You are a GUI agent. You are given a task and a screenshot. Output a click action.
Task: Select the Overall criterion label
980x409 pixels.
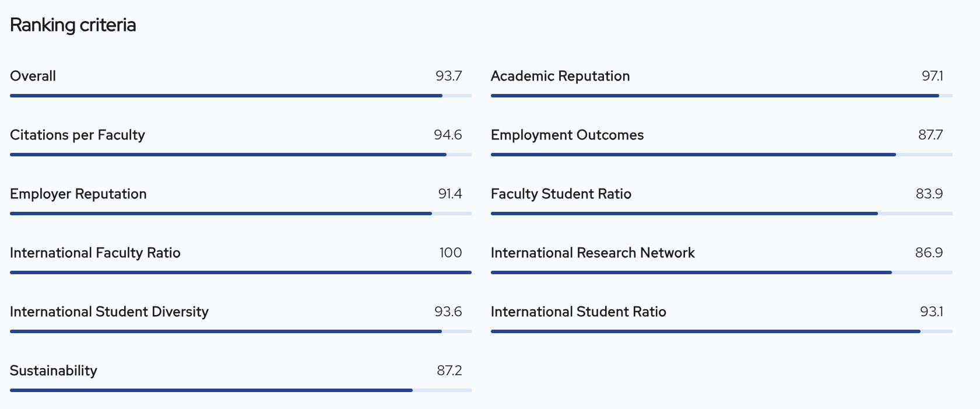pyautogui.click(x=33, y=76)
